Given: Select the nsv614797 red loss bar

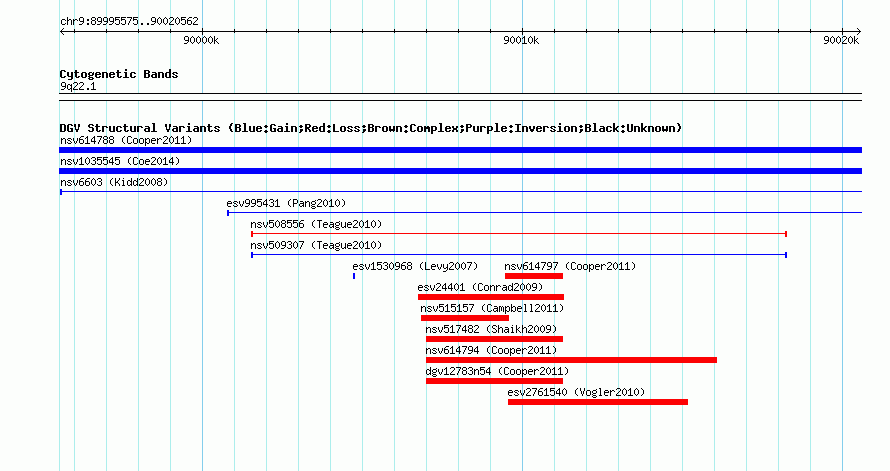Looking at the screenshot, I should (534, 276).
